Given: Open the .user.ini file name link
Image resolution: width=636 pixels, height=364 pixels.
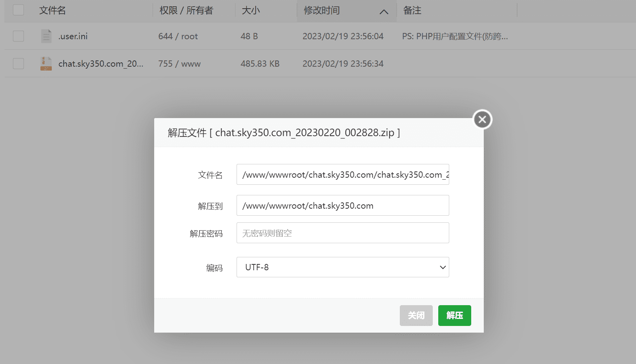Looking at the screenshot, I should point(73,36).
